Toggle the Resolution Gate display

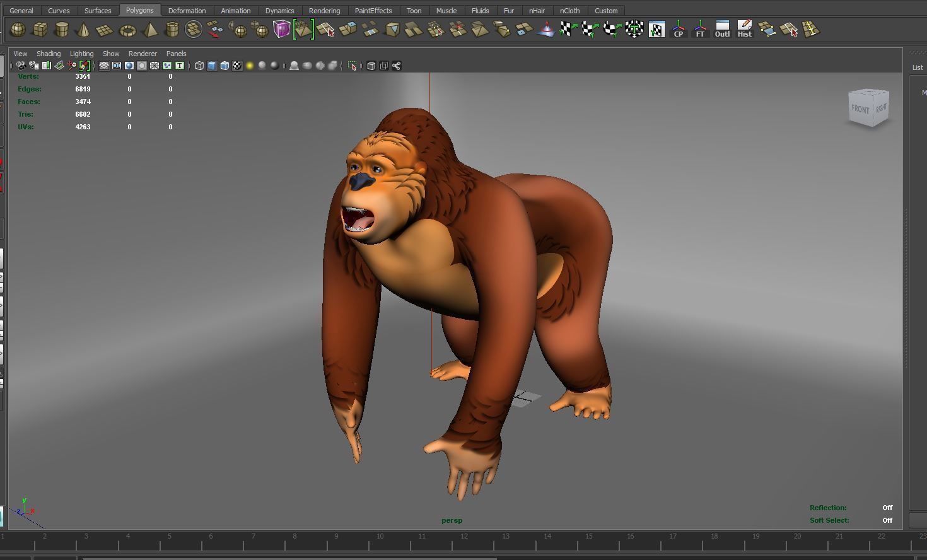pos(129,66)
